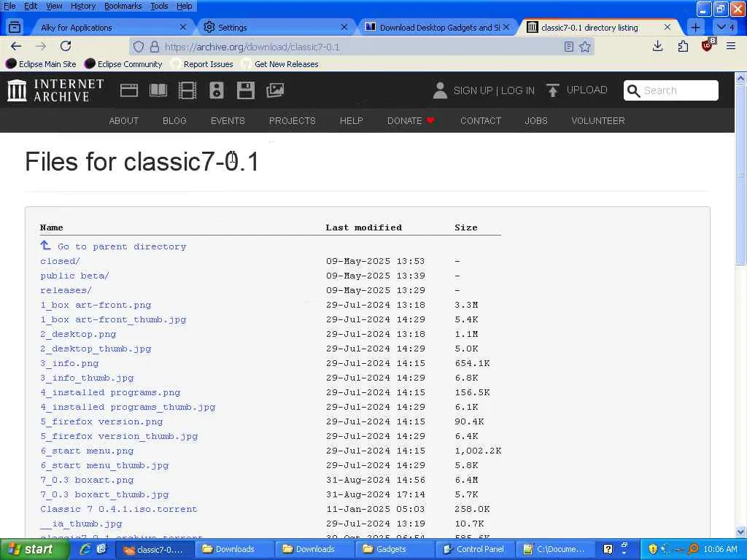
Task: Open Eclipse Main Site bookmark
Action: [x=41, y=64]
